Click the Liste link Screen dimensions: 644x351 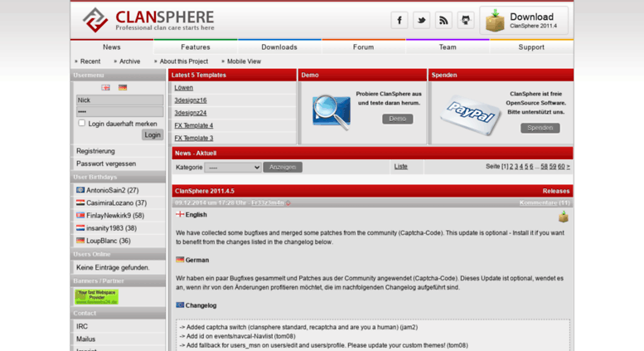401,167
